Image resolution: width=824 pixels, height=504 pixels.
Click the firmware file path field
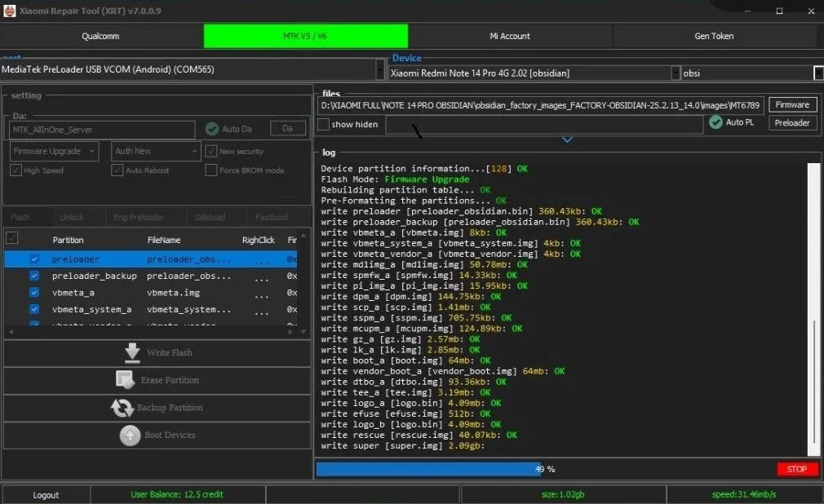tap(541, 106)
